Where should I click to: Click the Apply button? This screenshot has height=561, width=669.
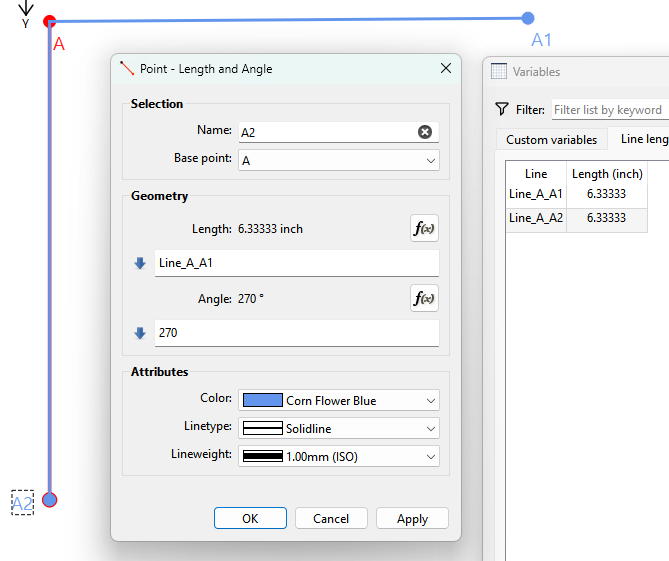(412, 519)
